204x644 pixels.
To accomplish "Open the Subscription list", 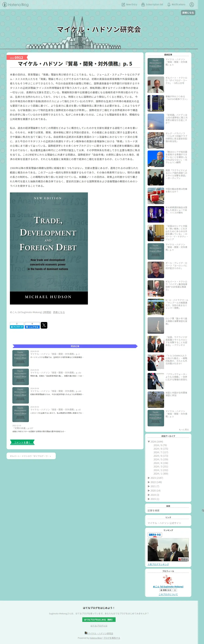I will click(152, 4).
